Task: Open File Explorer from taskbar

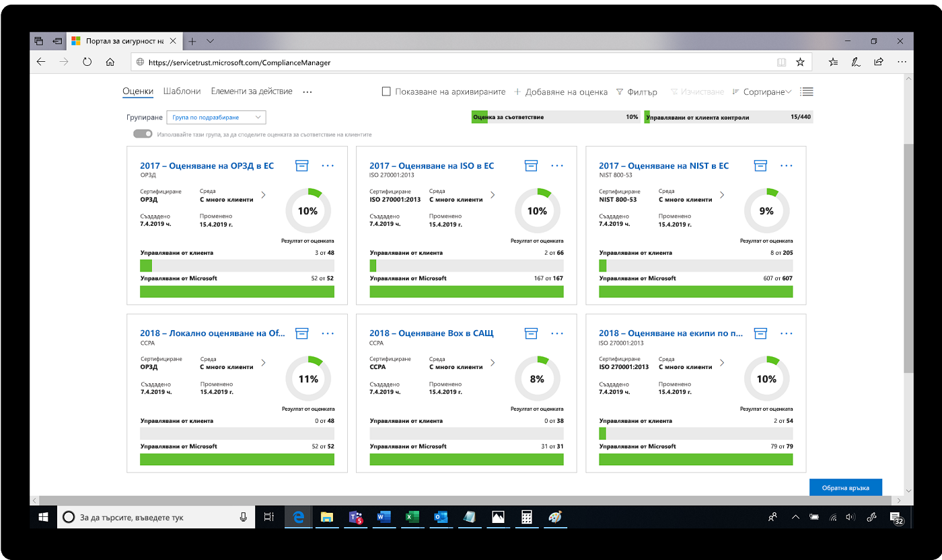Action: (327, 517)
